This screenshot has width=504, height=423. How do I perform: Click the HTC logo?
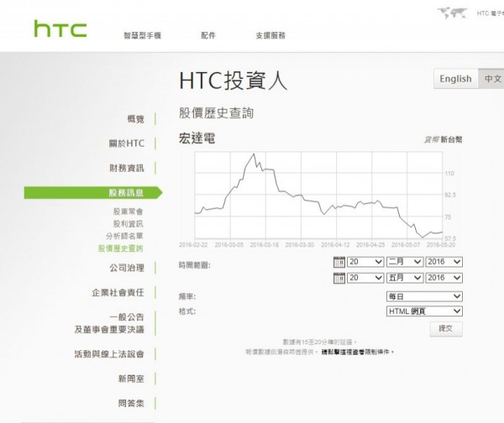60,29
